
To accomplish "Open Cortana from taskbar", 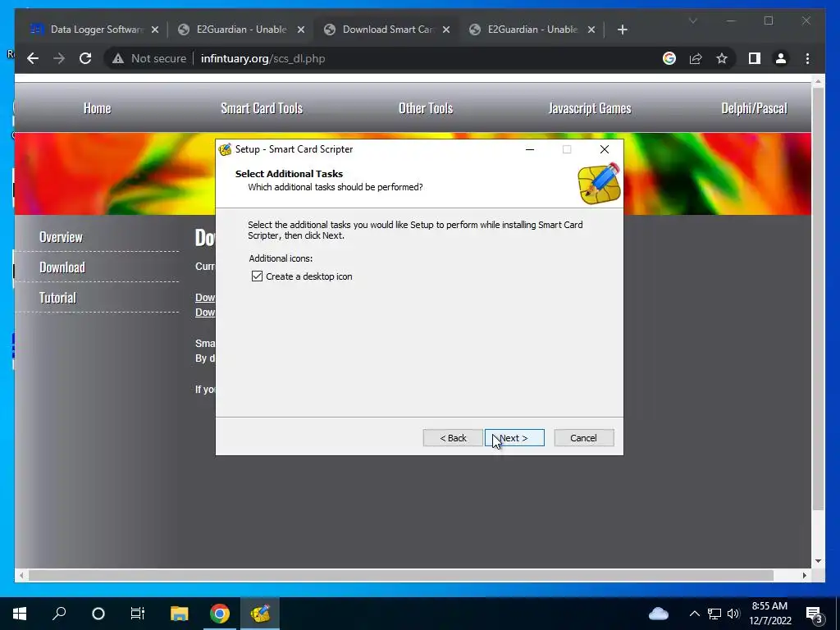I will click(x=98, y=614).
